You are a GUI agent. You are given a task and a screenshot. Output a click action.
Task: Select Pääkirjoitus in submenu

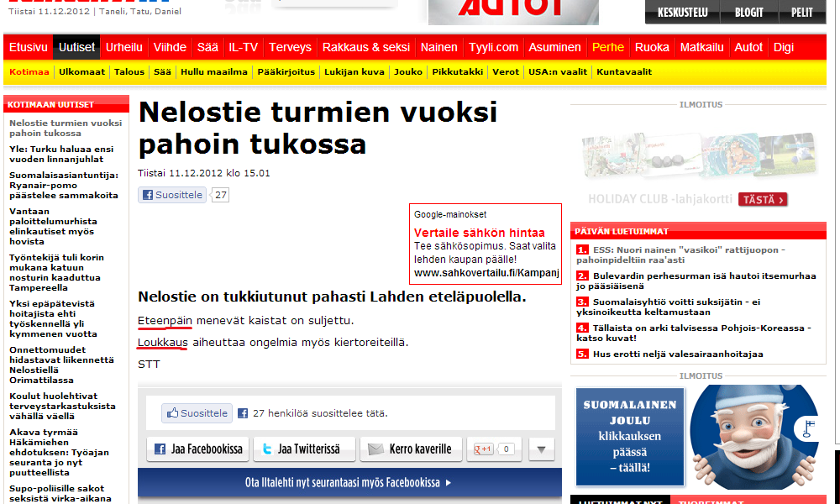(286, 71)
